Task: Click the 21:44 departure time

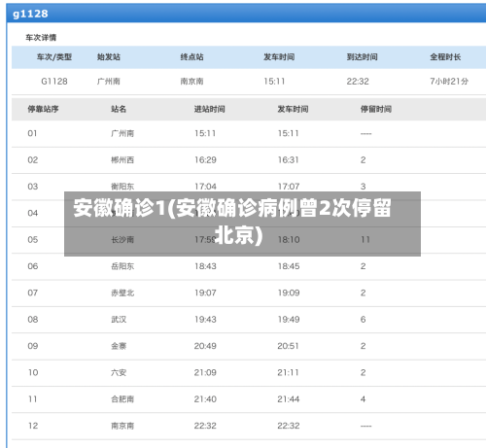Action: click(x=289, y=398)
